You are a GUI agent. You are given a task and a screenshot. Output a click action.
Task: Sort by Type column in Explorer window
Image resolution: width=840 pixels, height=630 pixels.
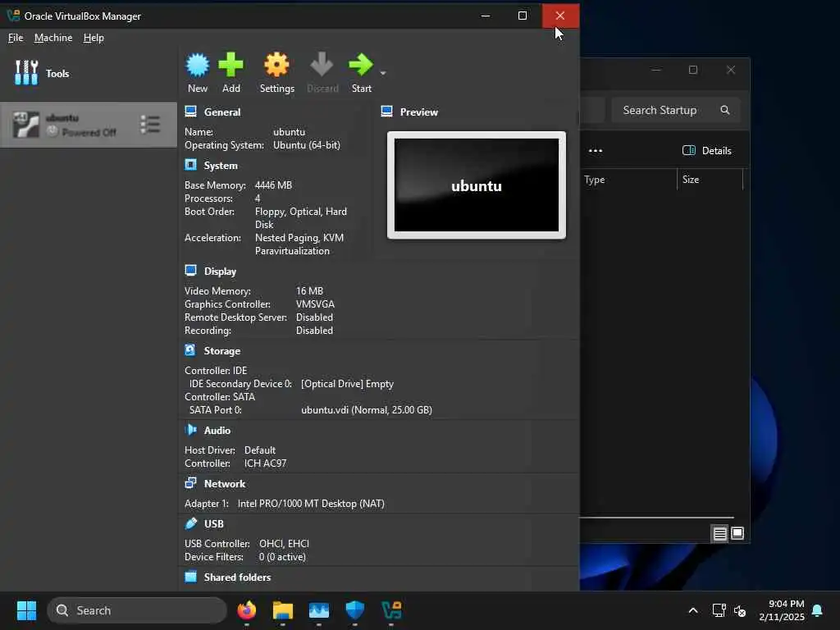(594, 180)
